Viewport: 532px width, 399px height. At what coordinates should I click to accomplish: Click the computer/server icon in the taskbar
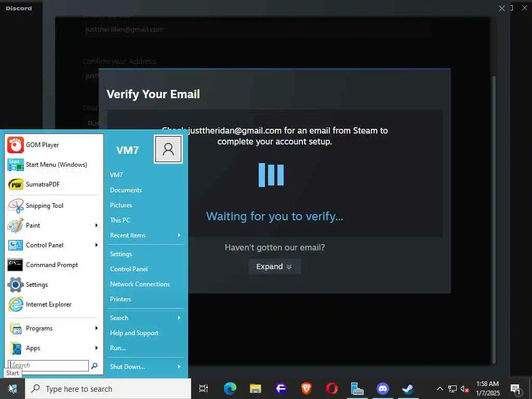(x=357, y=389)
